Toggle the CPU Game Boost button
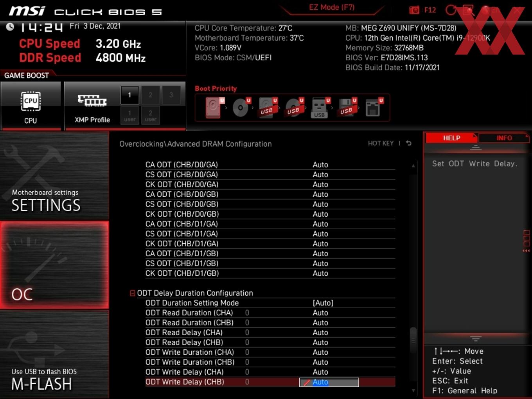The height and width of the screenshot is (399, 532). 31,106
